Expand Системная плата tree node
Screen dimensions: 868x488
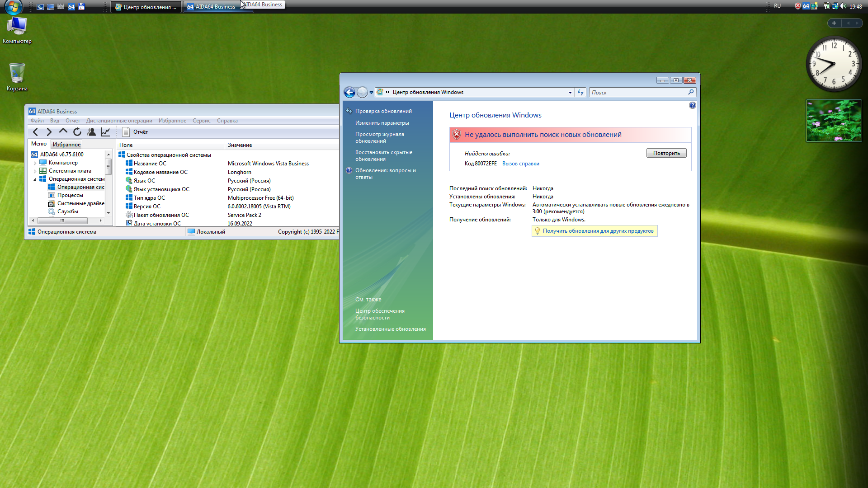pyautogui.click(x=35, y=171)
